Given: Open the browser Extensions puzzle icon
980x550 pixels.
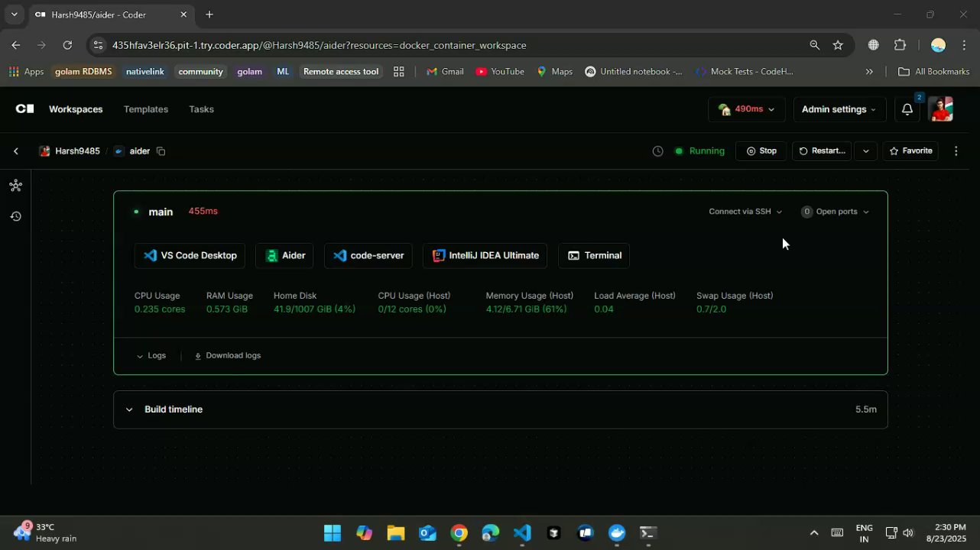Looking at the screenshot, I should point(900,45).
